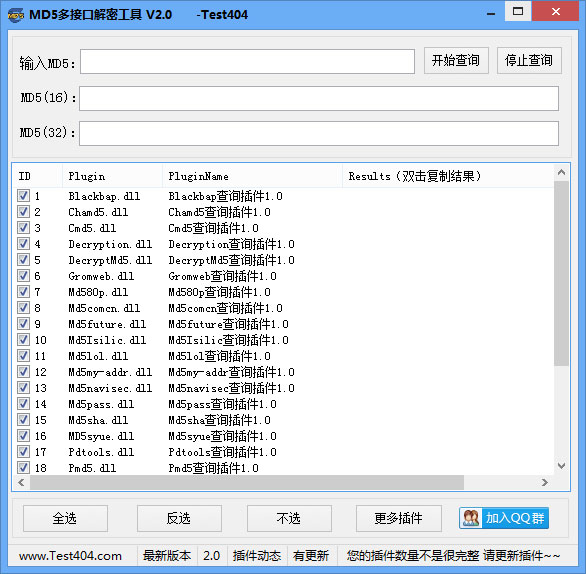Click down arrow on plugin list scrollbar
Viewport: 586px width, 574px height.
point(561,466)
